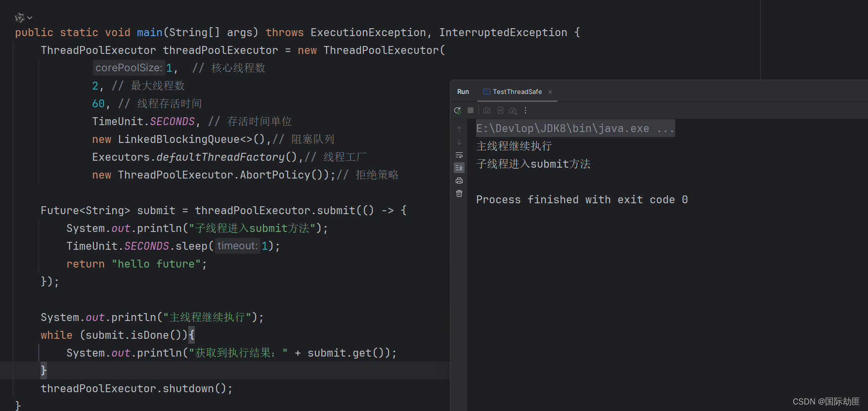
Task: Click the camera thread dump icon
Action: point(487,110)
